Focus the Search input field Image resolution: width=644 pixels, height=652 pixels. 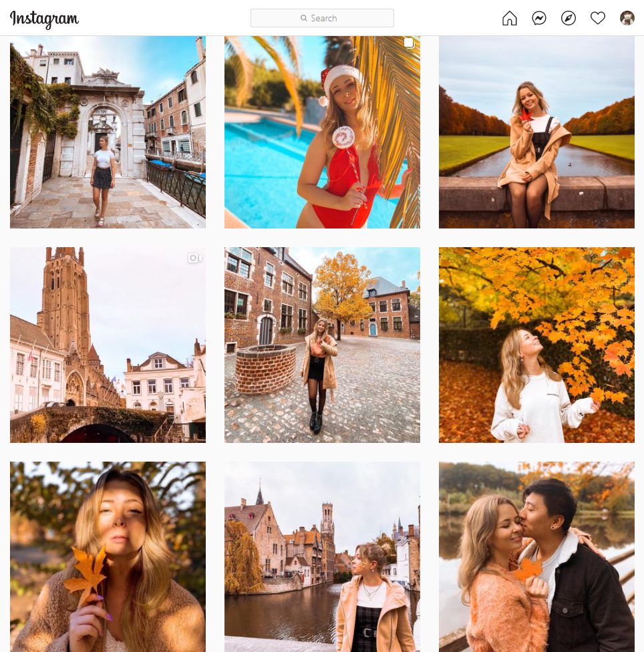click(x=322, y=18)
